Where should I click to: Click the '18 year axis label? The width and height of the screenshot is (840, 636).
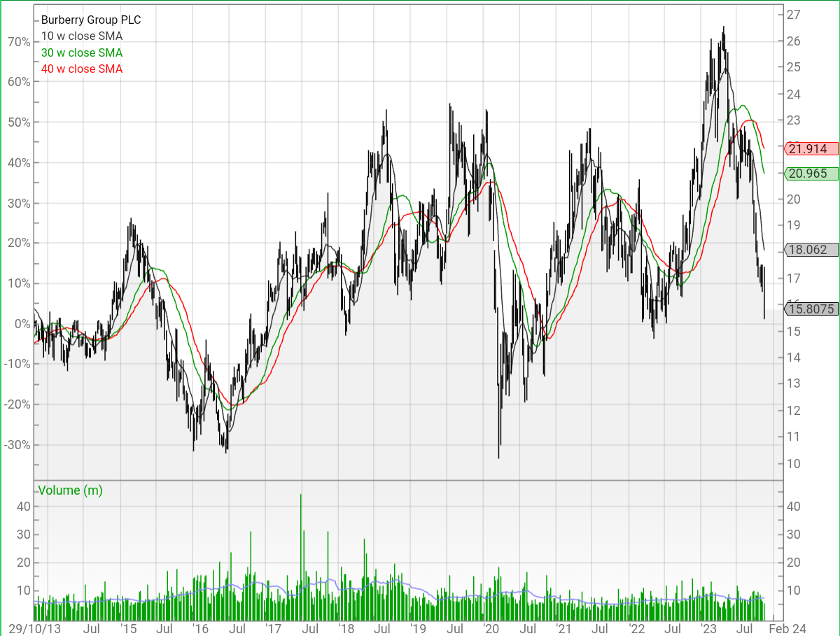point(346,628)
